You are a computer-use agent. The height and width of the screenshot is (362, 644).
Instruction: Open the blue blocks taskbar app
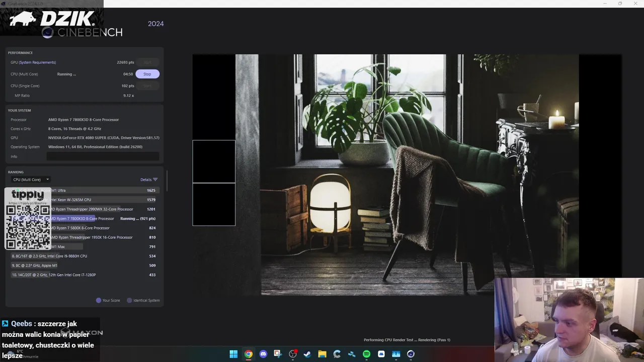pos(352,354)
